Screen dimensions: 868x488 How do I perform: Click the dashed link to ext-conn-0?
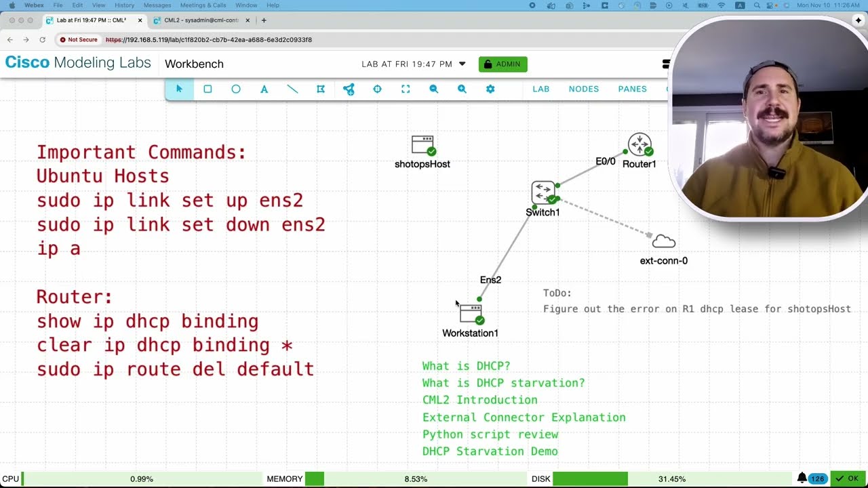(604, 218)
